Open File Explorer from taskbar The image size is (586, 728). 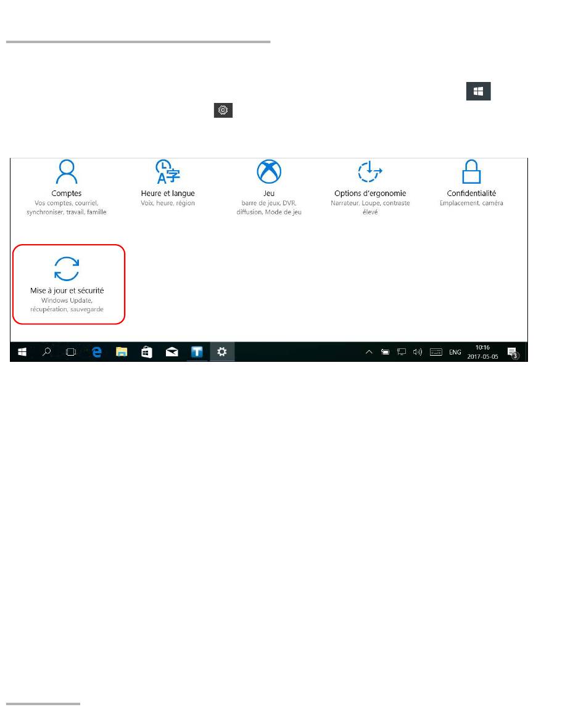click(122, 353)
